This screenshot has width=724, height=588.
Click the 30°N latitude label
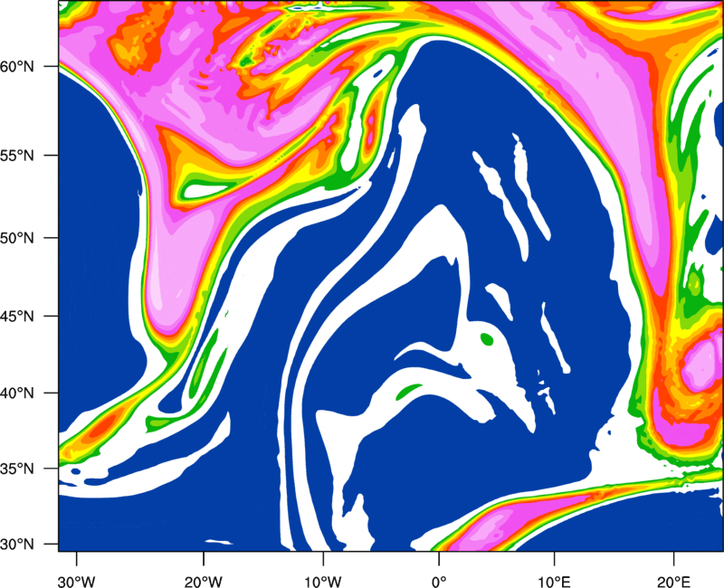[x=17, y=545]
